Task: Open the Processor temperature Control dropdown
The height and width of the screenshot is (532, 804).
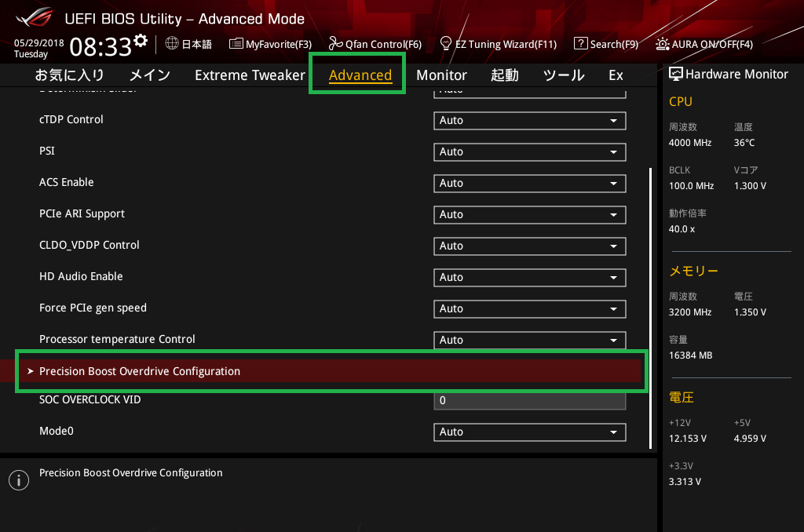Action: 530,340
